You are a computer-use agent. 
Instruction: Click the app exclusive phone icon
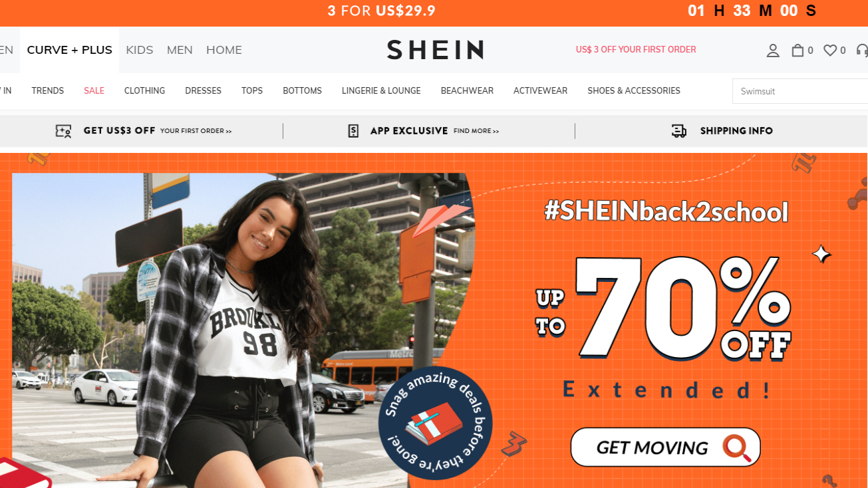(353, 131)
